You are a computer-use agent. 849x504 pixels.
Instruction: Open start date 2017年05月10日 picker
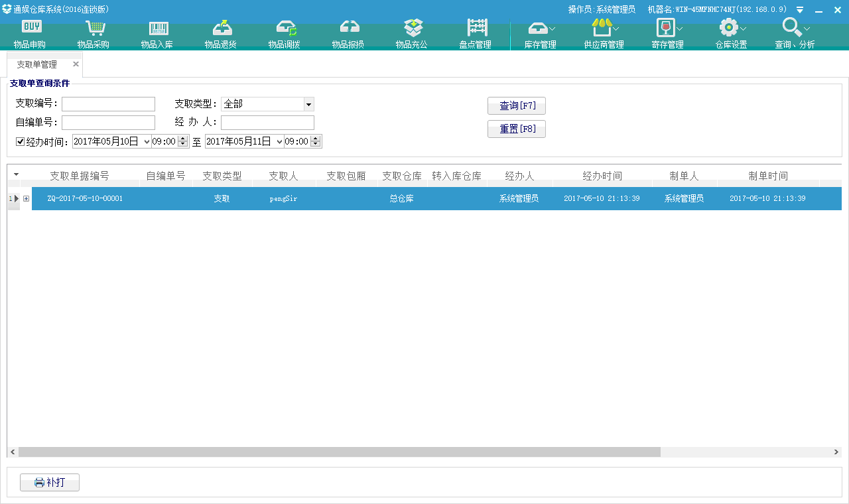(x=147, y=141)
